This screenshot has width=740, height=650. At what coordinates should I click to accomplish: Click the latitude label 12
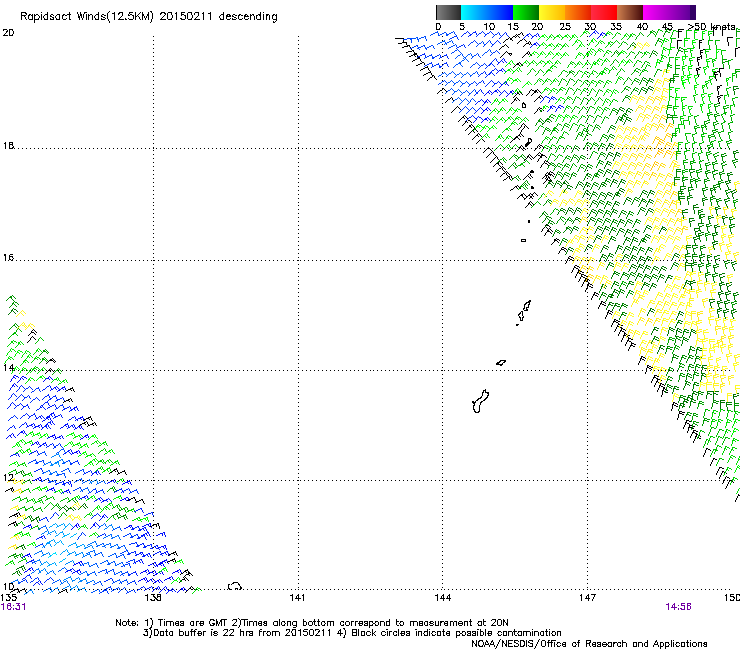(x=8, y=477)
